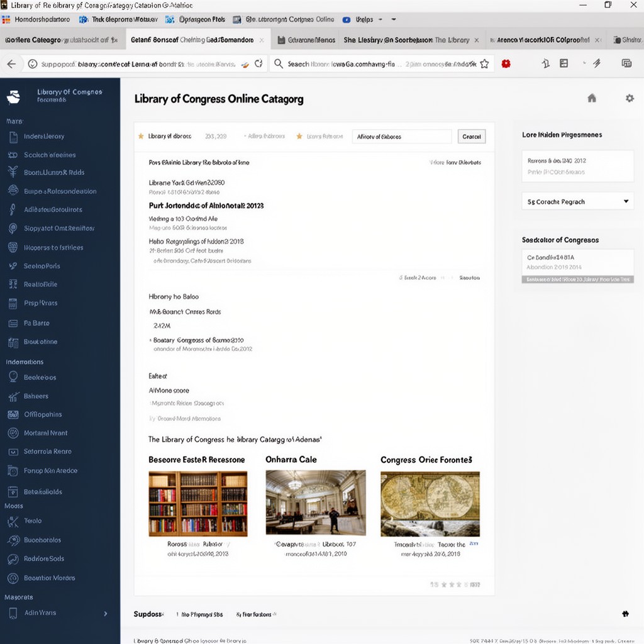Open Buipe Rolcsondeution sidebar entry
Screen dimensions: 644x644
(60, 191)
